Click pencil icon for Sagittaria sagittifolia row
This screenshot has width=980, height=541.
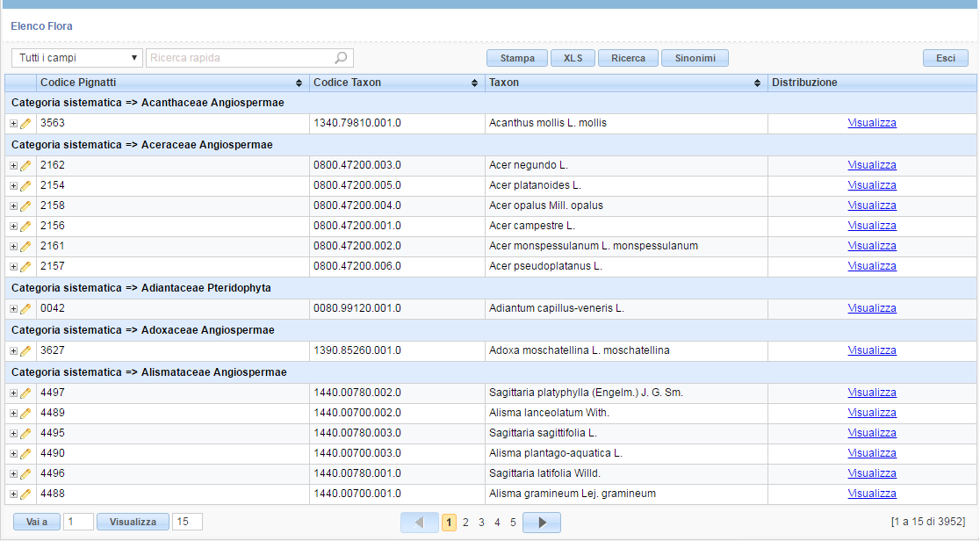pyautogui.click(x=25, y=434)
